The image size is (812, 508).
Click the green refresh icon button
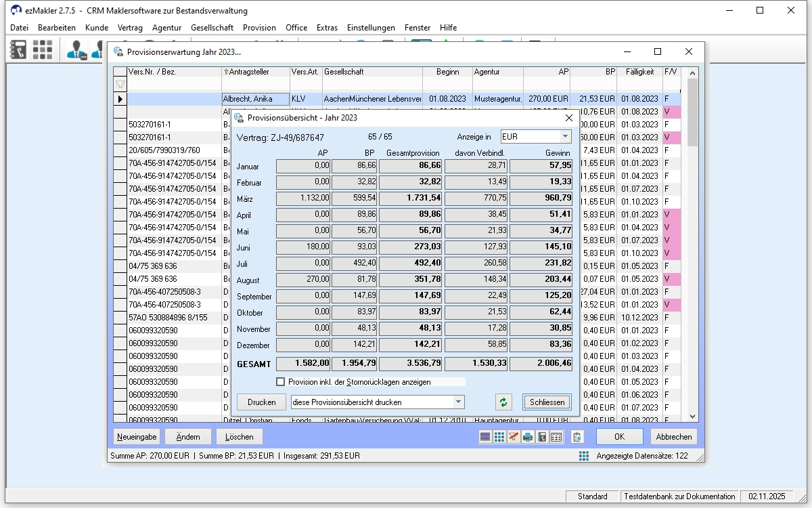point(503,402)
